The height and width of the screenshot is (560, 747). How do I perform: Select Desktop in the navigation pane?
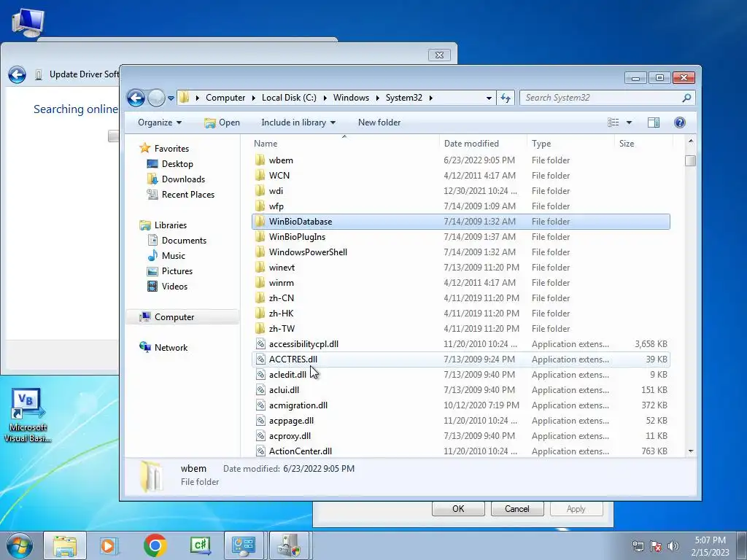[x=177, y=164]
